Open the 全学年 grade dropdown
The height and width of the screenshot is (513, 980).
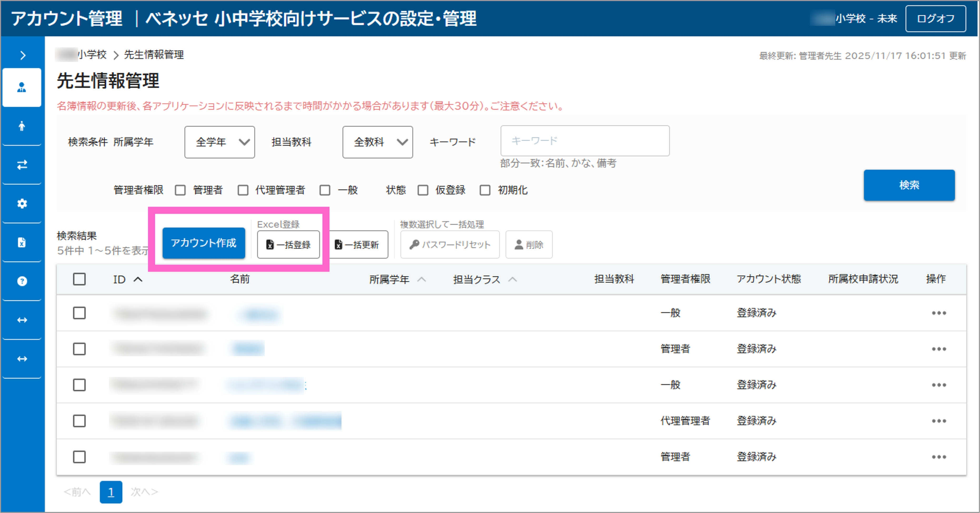pos(219,142)
